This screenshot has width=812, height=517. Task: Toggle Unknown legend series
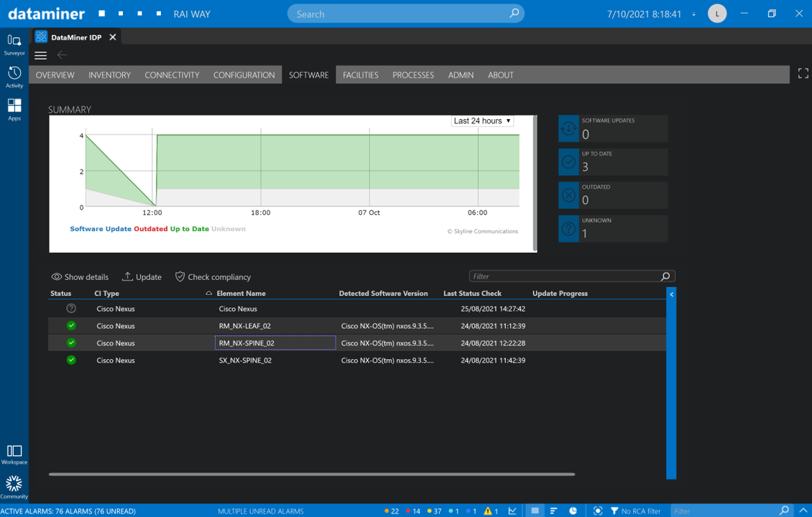pos(229,229)
